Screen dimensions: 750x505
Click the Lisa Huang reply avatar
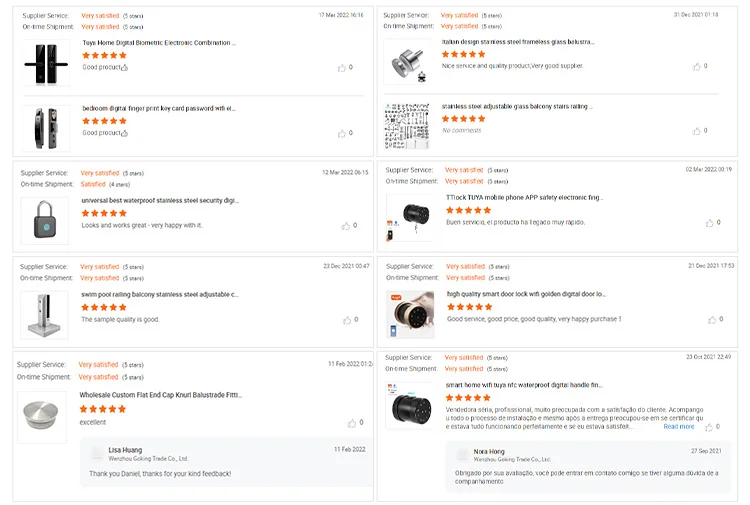(97, 453)
